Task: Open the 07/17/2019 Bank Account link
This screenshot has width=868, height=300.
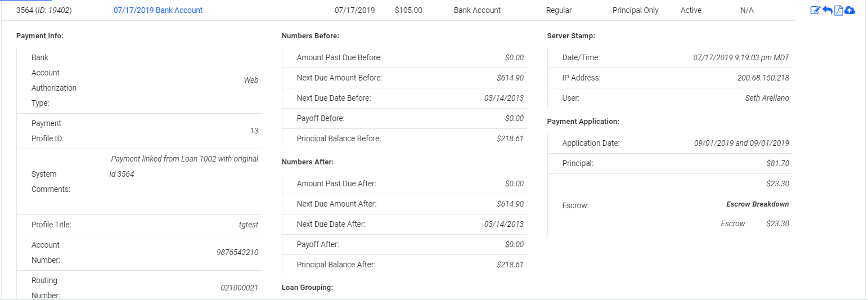Action: click(x=158, y=10)
